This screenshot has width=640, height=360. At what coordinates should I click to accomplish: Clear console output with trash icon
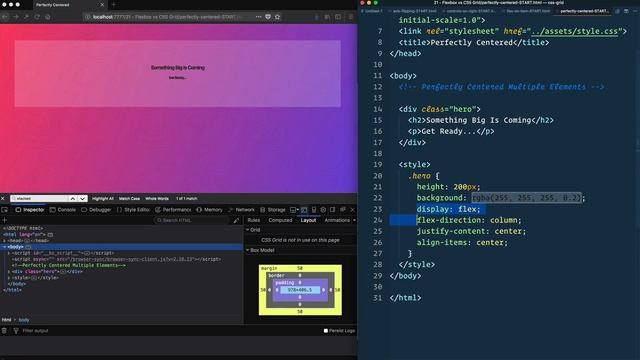point(4,331)
